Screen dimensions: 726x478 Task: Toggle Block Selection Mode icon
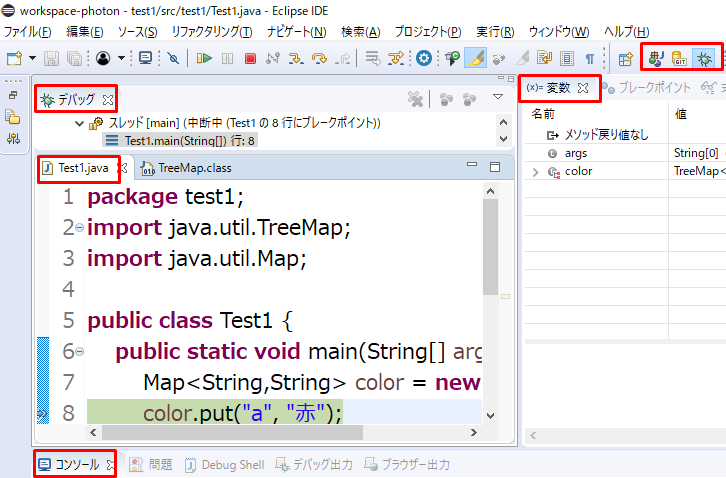[x=567, y=58]
